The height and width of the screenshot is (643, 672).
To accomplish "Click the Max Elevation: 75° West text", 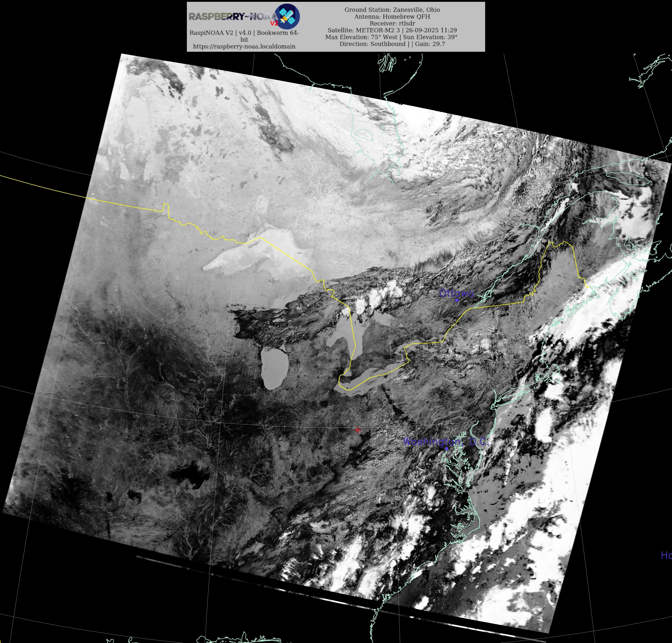I will click(x=361, y=37).
